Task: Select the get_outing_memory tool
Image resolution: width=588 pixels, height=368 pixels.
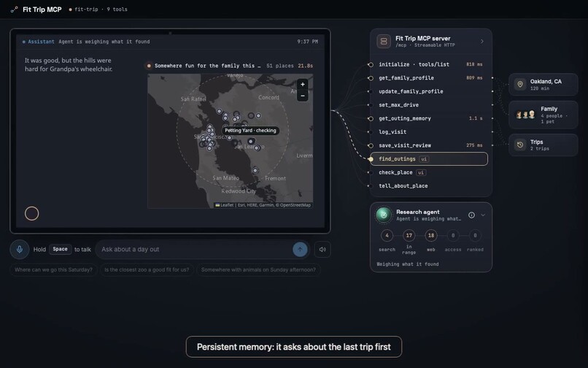Action: [429, 118]
